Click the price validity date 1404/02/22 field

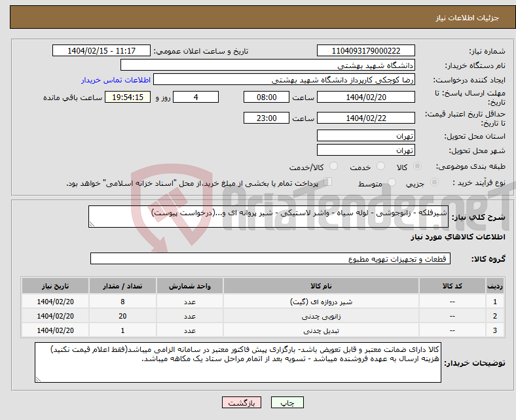point(366,118)
